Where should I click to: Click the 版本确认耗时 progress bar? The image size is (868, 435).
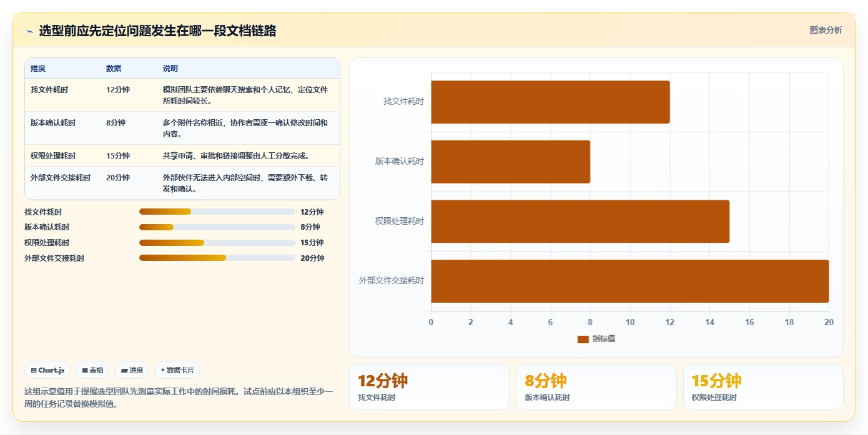(217, 227)
